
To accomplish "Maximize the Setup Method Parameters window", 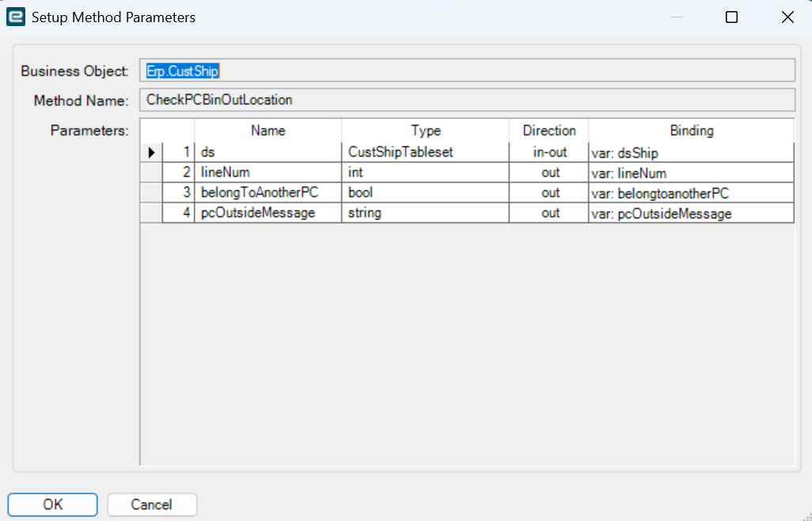I will (x=731, y=17).
